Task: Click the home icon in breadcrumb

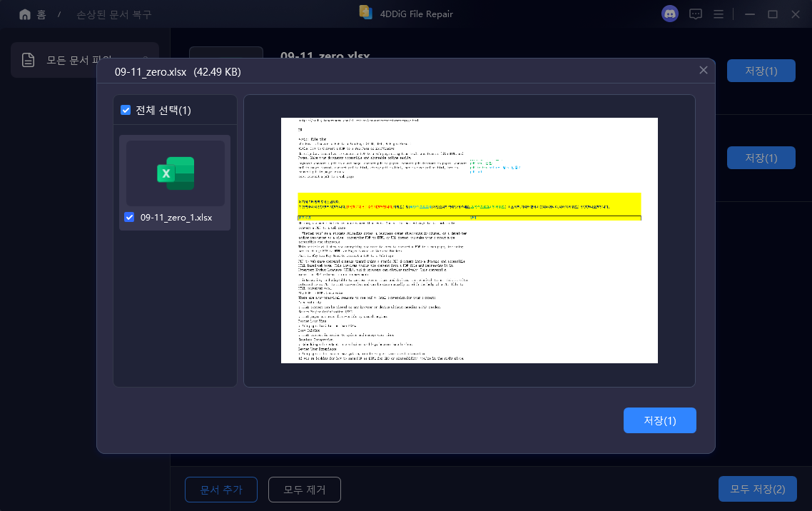Action: pyautogui.click(x=25, y=14)
